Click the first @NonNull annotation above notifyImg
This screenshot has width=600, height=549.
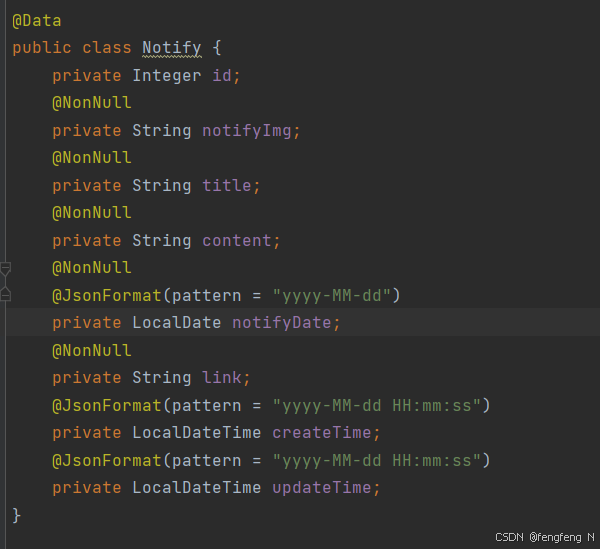[x=92, y=103]
